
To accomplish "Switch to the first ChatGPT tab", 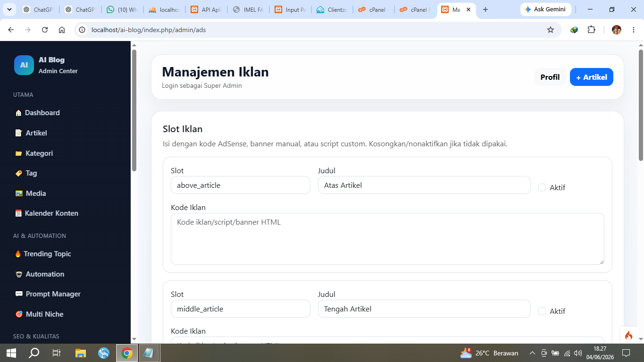I will coord(39,9).
